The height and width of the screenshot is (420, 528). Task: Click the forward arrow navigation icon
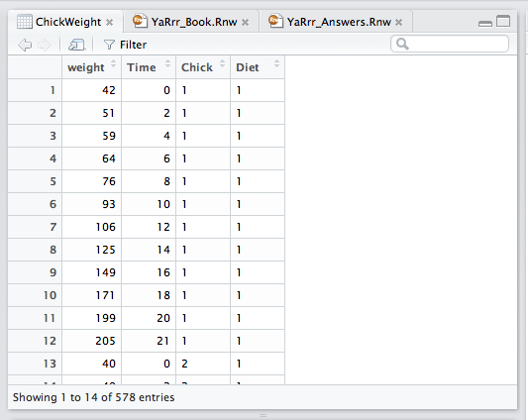tap(45, 45)
